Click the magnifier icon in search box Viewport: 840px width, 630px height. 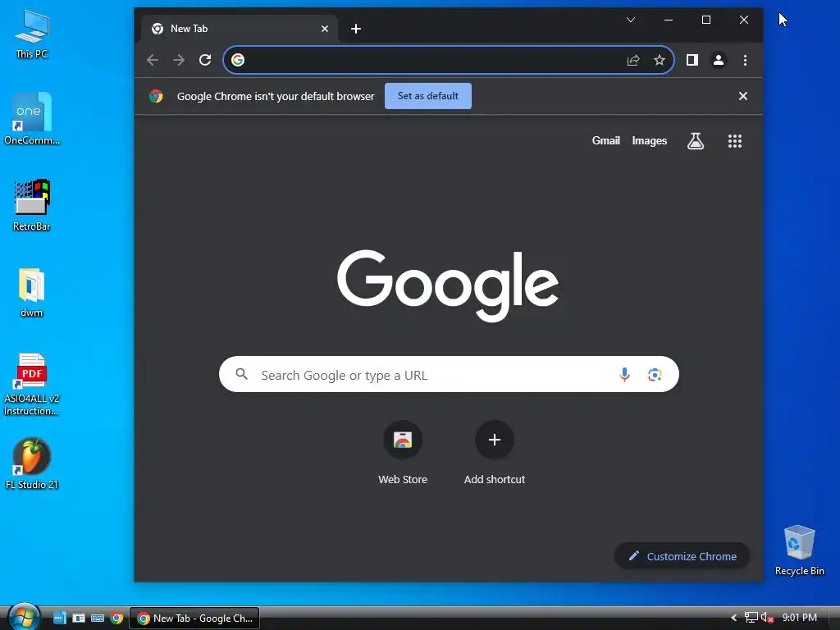click(x=242, y=374)
